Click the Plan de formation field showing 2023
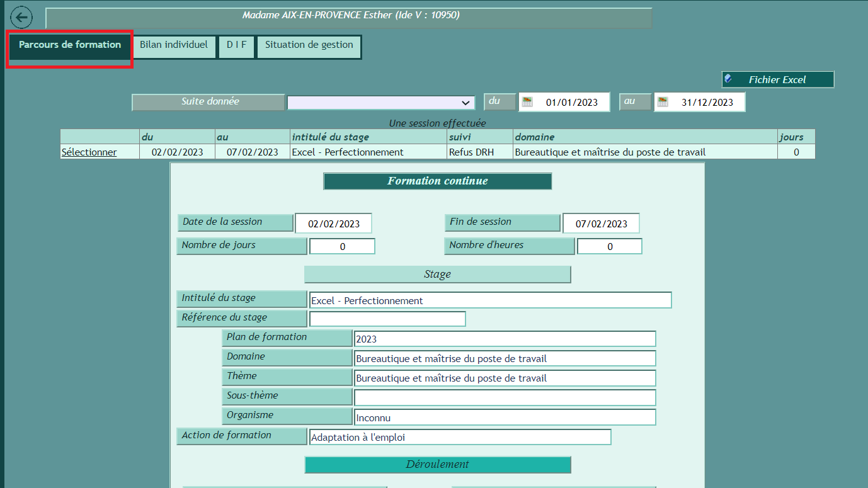The height and width of the screenshot is (488, 868). pyautogui.click(x=505, y=339)
